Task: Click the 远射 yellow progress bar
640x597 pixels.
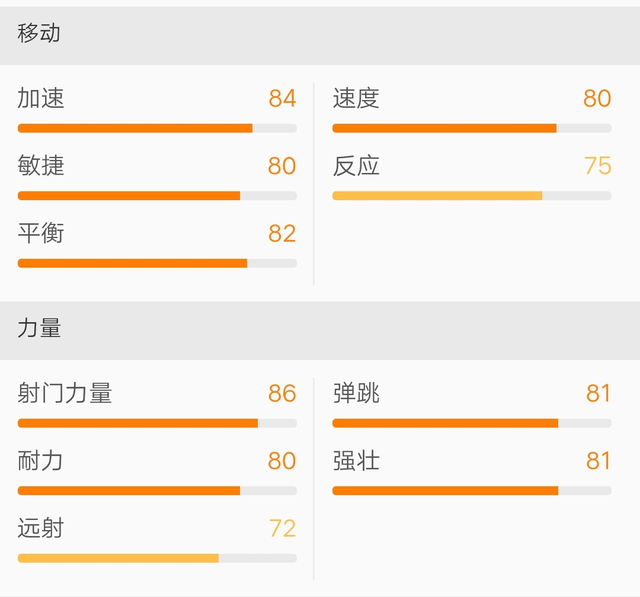Action: (157, 558)
